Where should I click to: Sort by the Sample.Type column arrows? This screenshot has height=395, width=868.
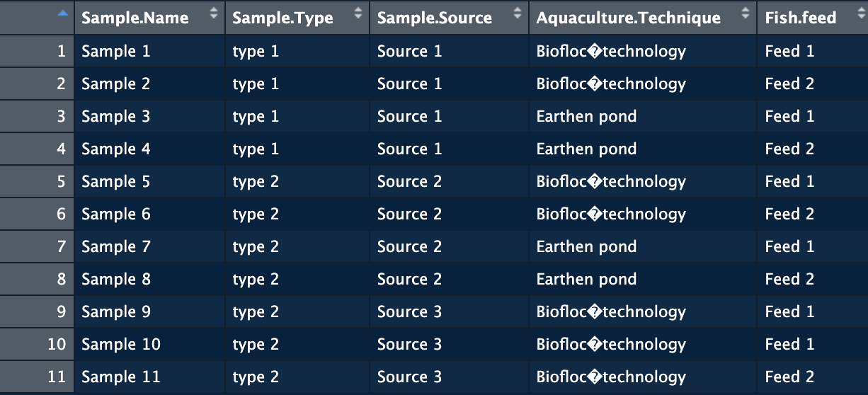point(358,13)
